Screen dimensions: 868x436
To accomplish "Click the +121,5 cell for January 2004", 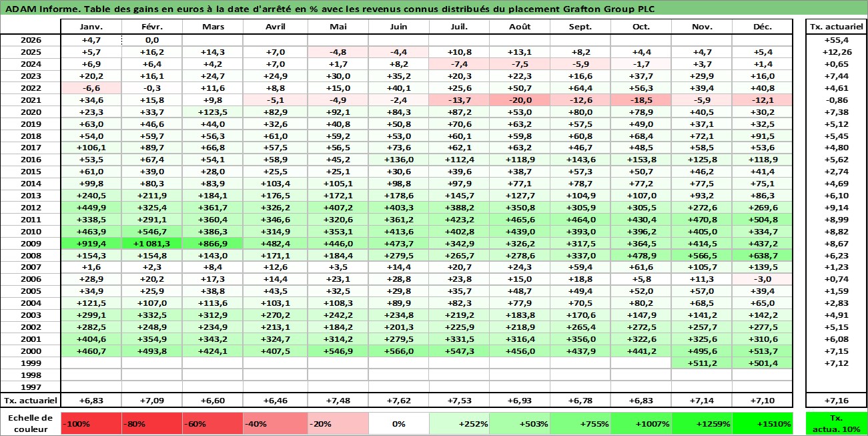I will [91, 303].
